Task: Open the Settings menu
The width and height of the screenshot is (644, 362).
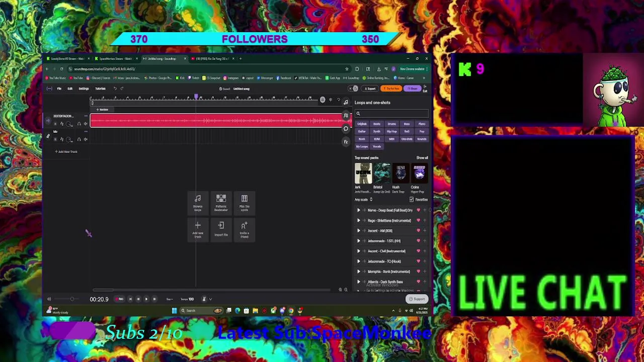Action: pyautogui.click(x=84, y=88)
